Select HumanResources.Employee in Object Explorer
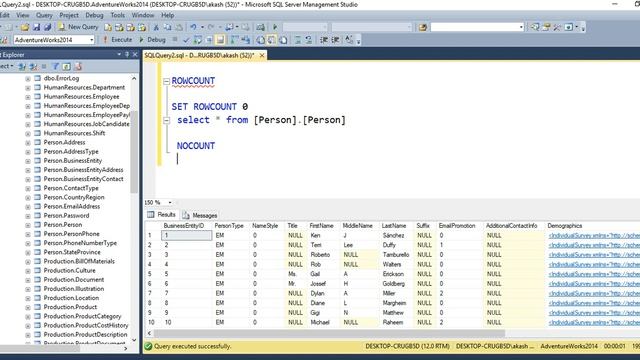Image resolution: width=640 pixels, height=360 pixels. point(81,97)
